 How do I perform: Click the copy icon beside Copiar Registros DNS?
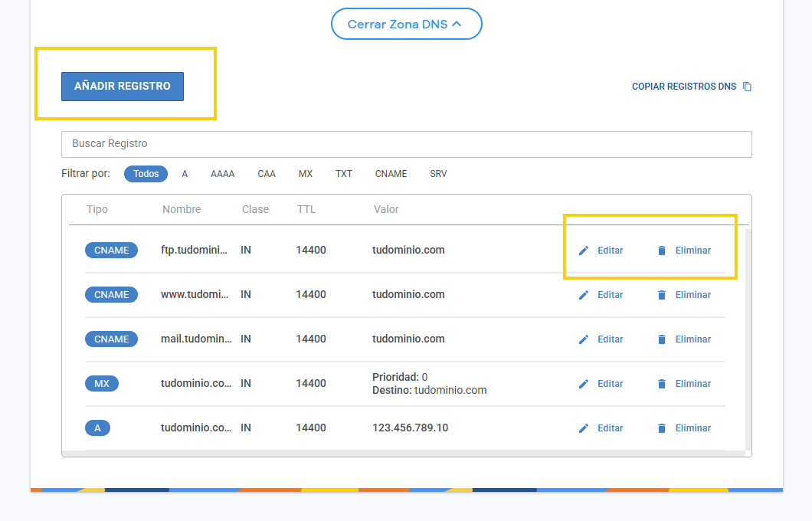747,87
